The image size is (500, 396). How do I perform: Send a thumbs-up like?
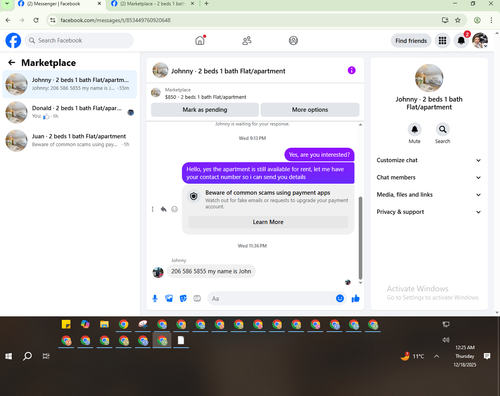(356, 298)
